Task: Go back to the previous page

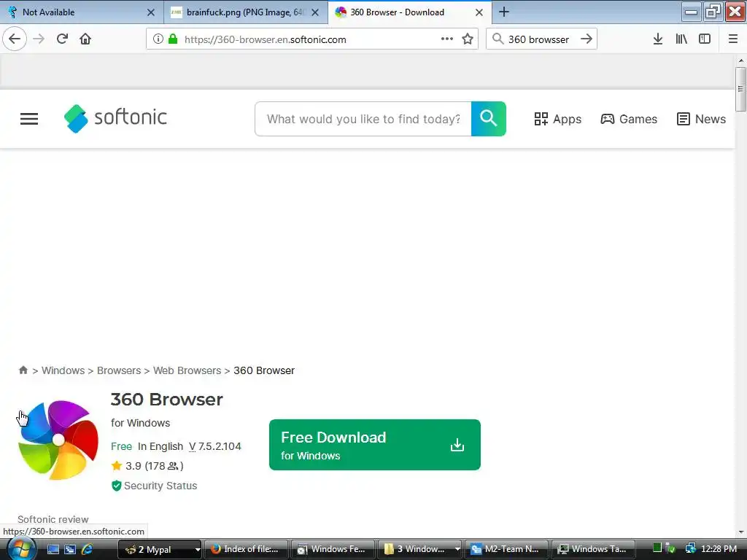Action: (x=15, y=39)
